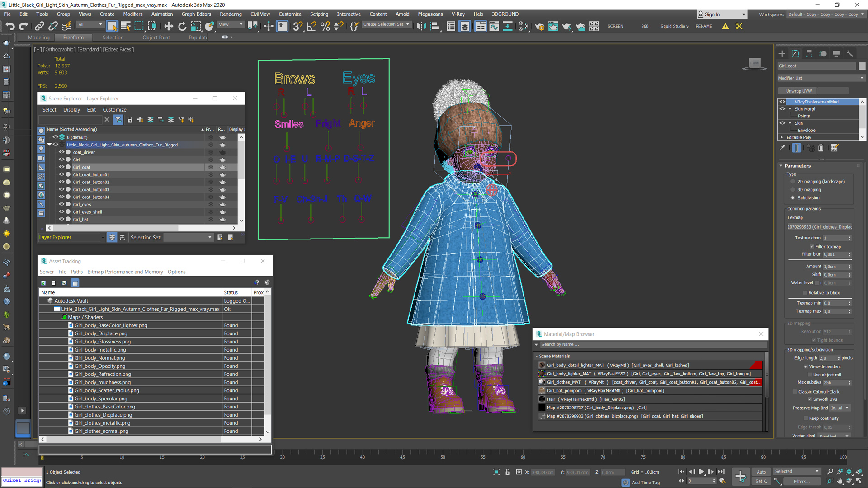The width and height of the screenshot is (868, 488).
Task: Switch to Modeling ribbon tab
Action: tap(39, 38)
